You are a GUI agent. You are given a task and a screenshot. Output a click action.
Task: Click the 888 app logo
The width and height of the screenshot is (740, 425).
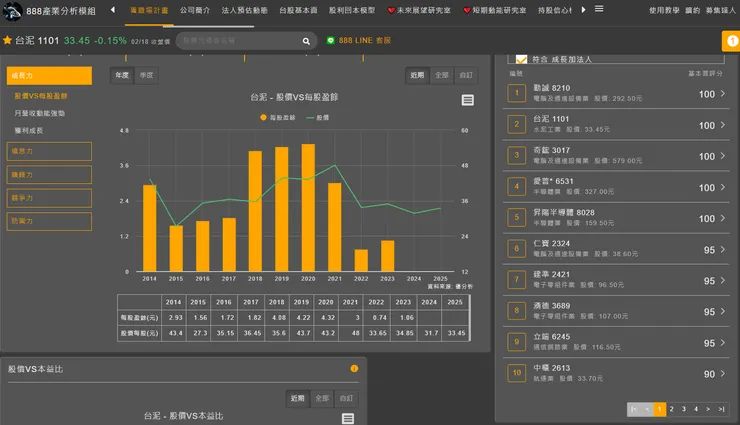(x=12, y=10)
